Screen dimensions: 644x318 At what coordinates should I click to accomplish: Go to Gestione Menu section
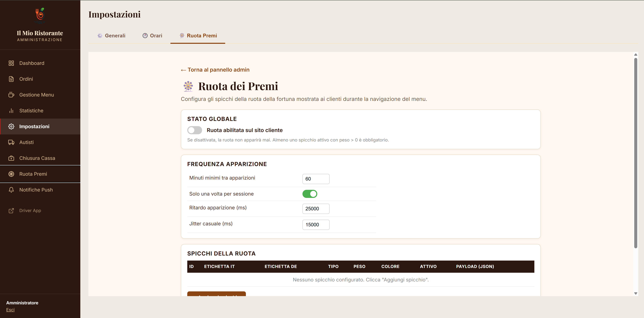40,95
